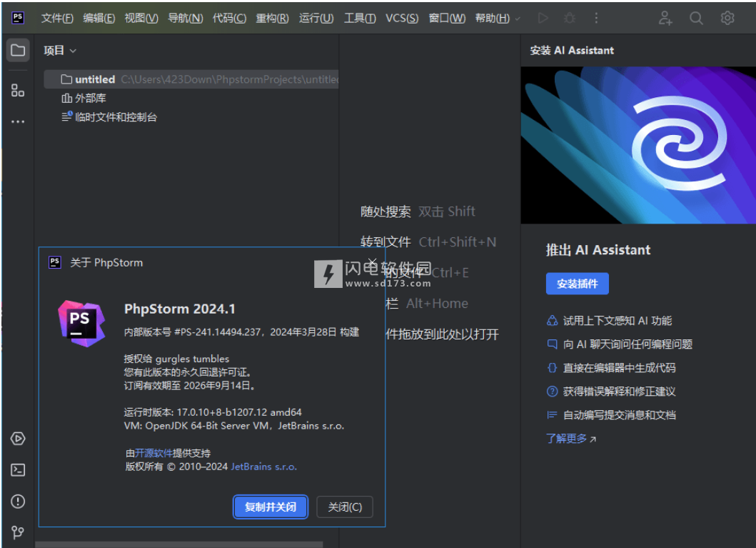Open the 帮助(H) menu
The width and height of the screenshot is (756, 548).
pyautogui.click(x=493, y=18)
